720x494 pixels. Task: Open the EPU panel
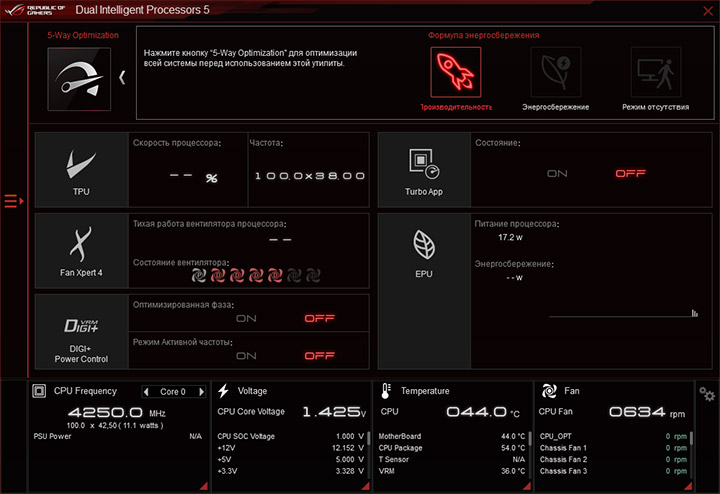pyautogui.click(x=424, y=292)
